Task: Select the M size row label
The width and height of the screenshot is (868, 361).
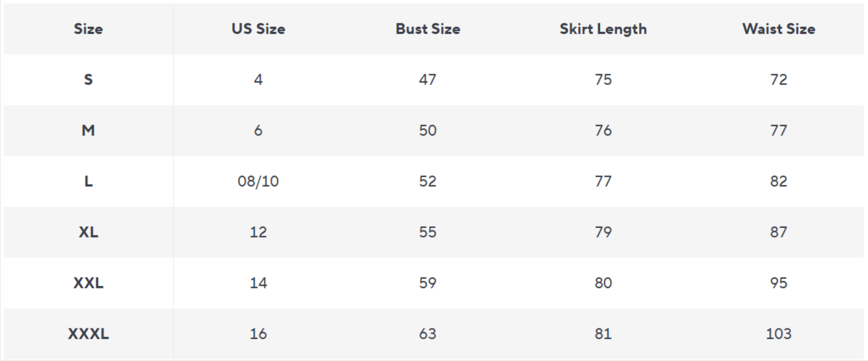Action: click(88, 131)
